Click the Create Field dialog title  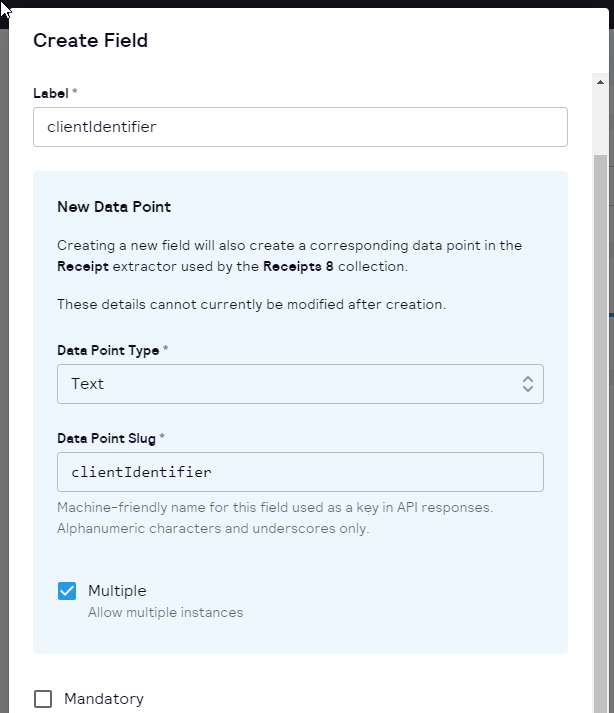90,40
